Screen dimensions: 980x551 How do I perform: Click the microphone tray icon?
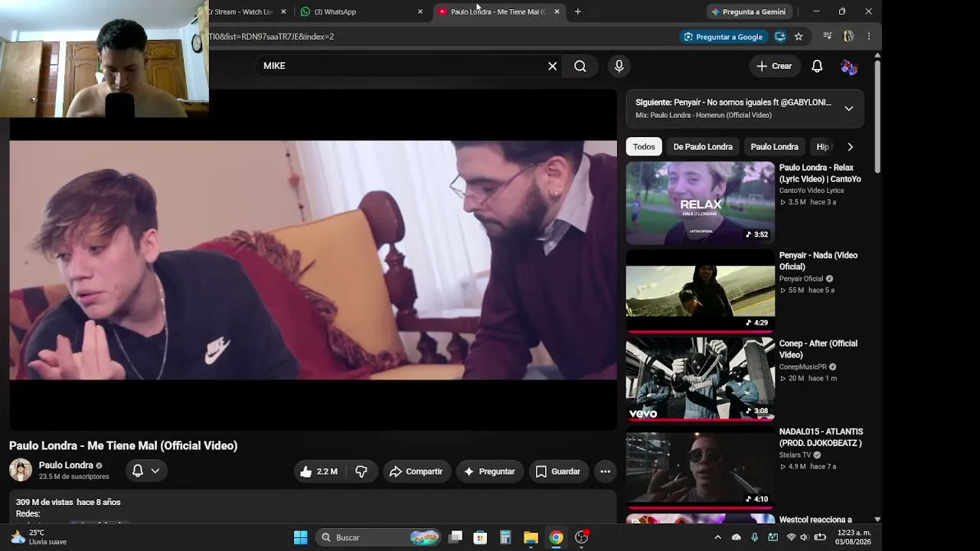[755, 537]
